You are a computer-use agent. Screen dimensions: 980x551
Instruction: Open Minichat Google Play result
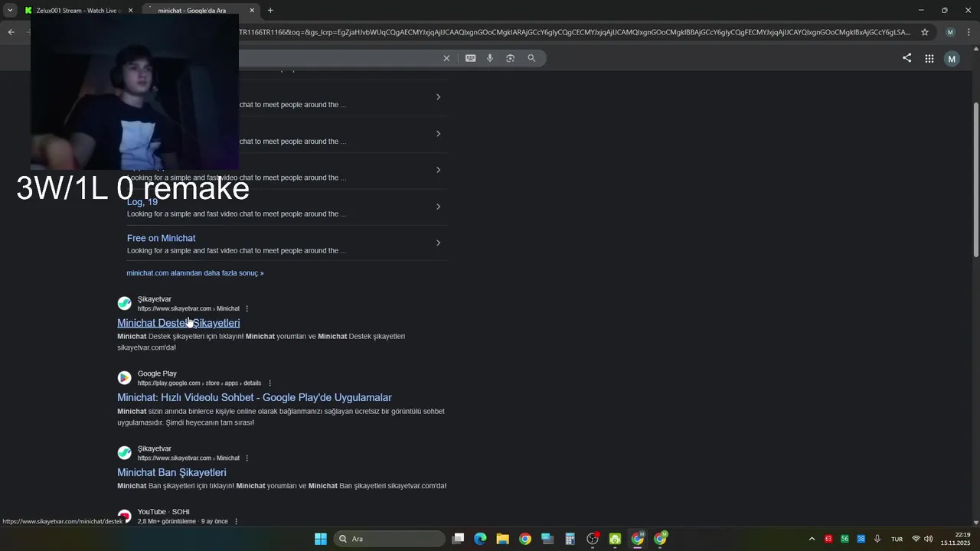click(x=254, y=398)
